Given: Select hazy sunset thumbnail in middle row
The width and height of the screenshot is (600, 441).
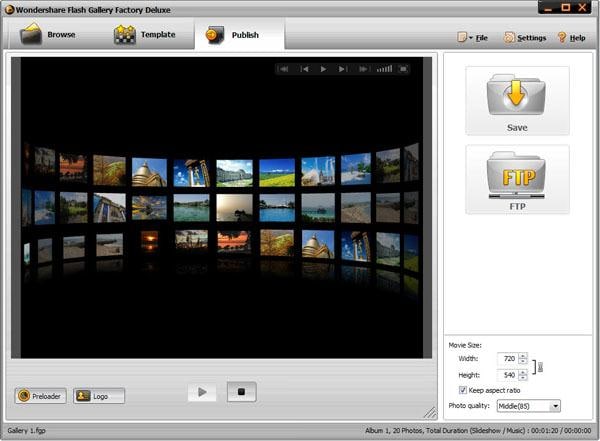Looking at the screenshot, I should [234, 207].
